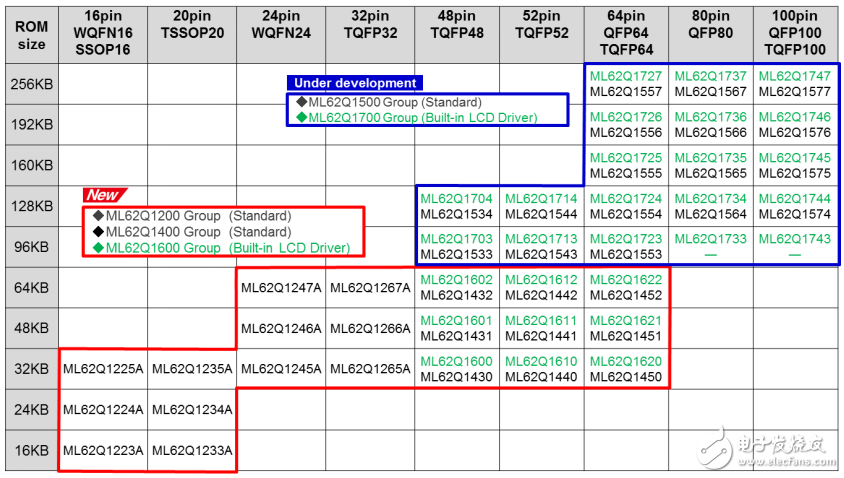Click ML62Q1612 in 52pin column

[x=541, y=280]
